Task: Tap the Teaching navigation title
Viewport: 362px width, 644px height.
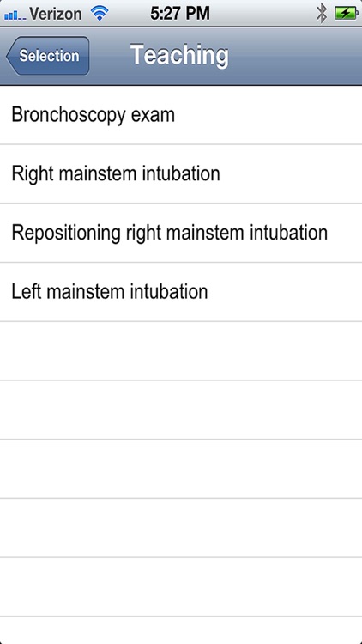Action: tap(179, 55)
